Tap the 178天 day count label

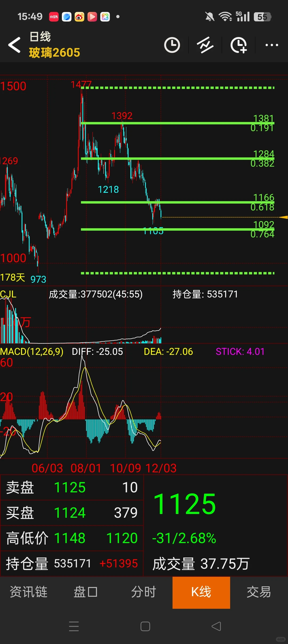[x=13, y=277]
